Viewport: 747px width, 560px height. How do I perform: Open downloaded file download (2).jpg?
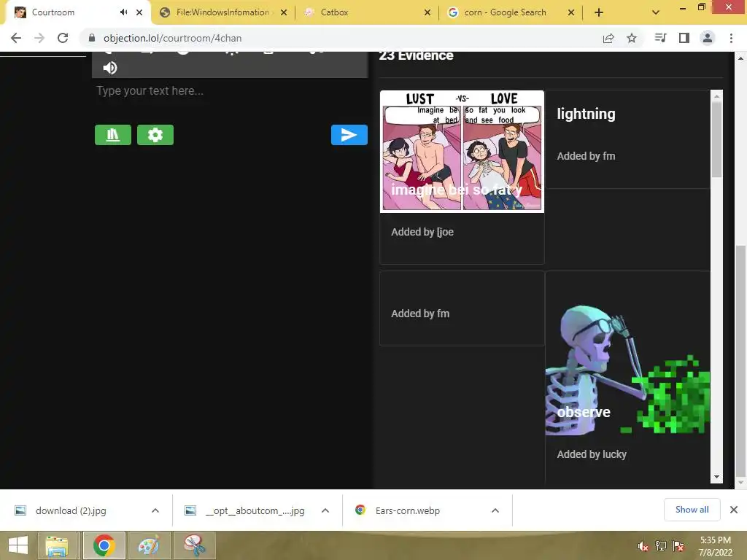click(x=71, y=510)
